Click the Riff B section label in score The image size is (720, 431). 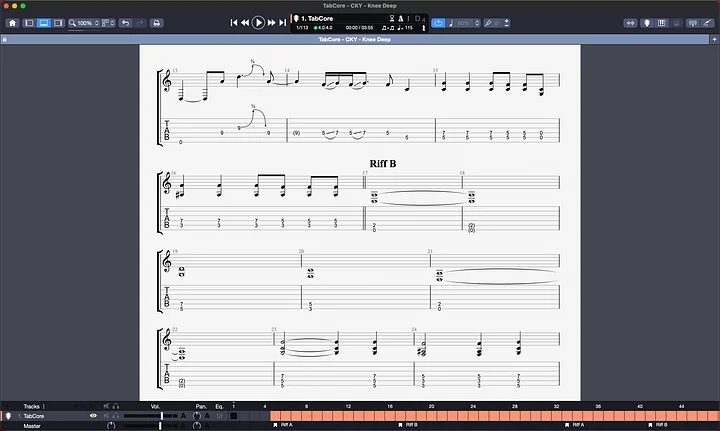pyautogui.click(x=382, y=163)
